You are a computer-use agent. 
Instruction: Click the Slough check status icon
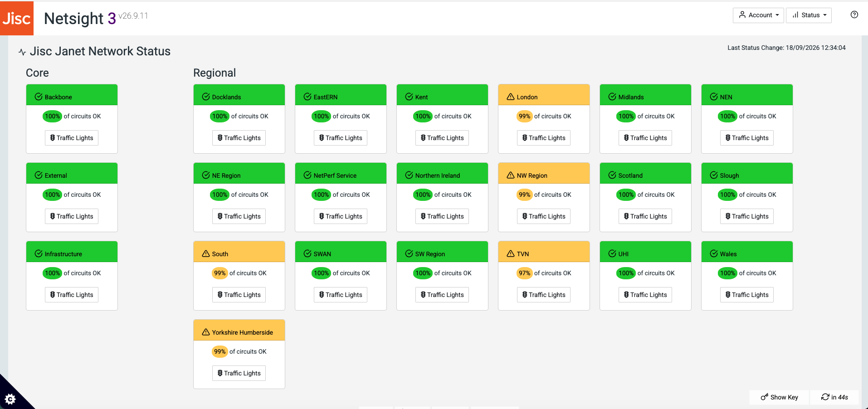pos(714,175)
